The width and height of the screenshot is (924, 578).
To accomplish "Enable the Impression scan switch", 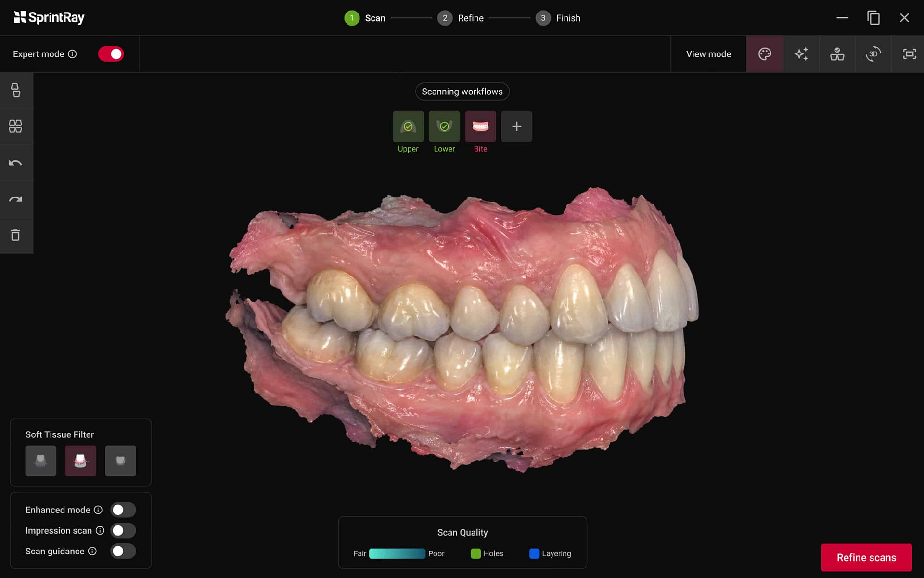I will pyautogui.click(x=123, y=530).
